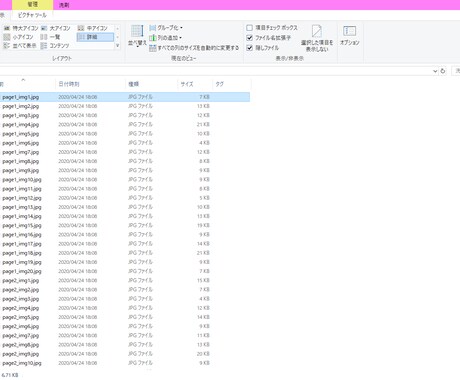Screen dimensions: 460x380
Task: Select file page1_img18.jpg
Action: pyautogui.click(x=125, y=253)
